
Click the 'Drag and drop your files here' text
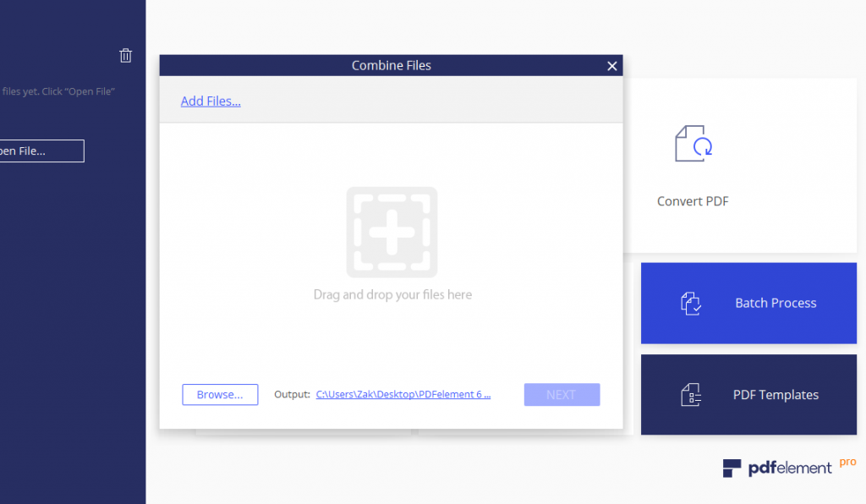point(392,295)
